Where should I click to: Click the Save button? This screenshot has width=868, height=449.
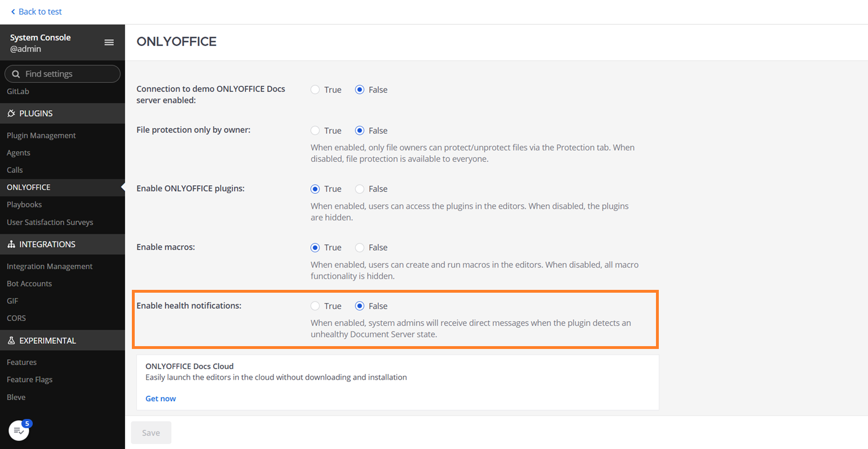(x=151, y=433)
